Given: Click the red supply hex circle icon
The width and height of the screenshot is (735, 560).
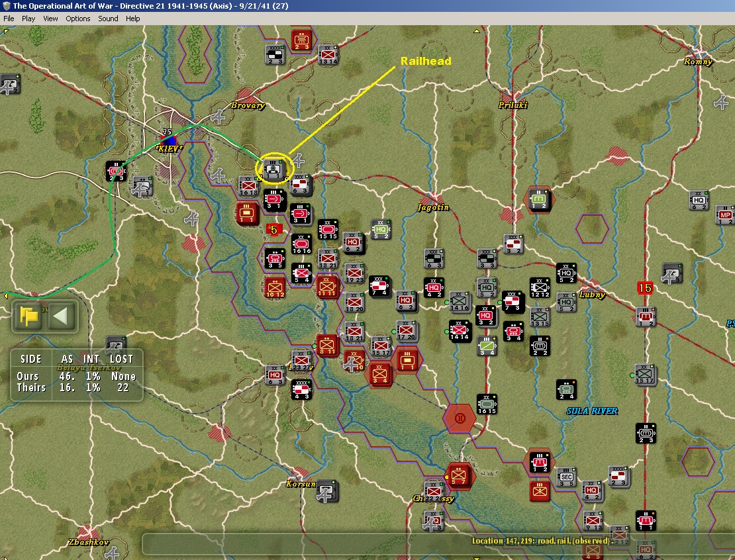Looking at the screenshot, I should click(x=460, y=418).
